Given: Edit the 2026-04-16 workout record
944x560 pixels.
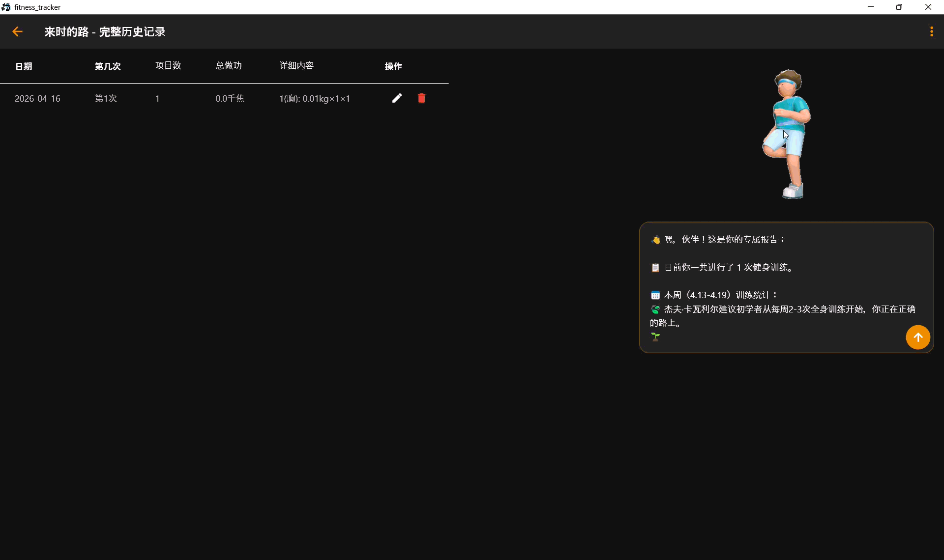Looking at the screenshot, I should [x=397, y=98].
